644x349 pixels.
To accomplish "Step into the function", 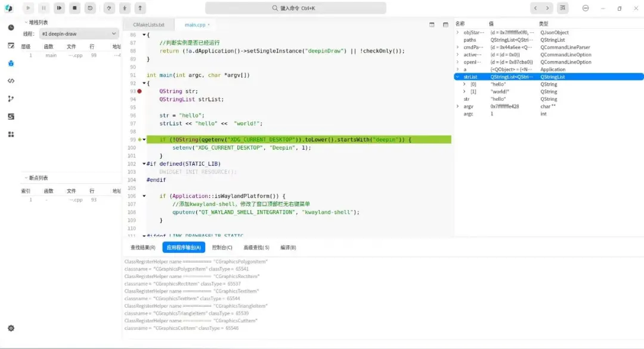I will click(x=125, y=8).
